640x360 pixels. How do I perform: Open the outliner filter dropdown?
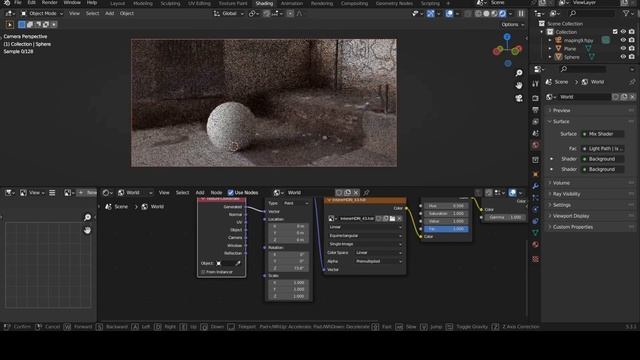pos(628,13)
